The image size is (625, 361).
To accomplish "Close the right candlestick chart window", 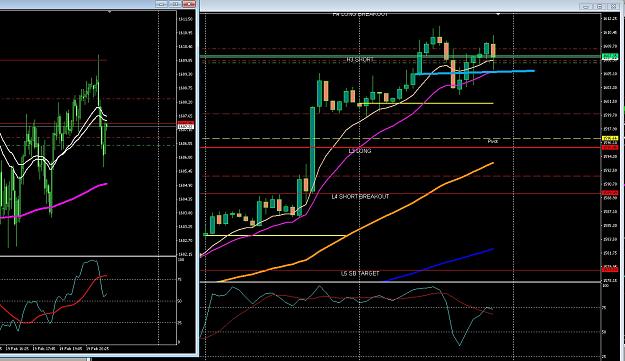I will point(613,6).
